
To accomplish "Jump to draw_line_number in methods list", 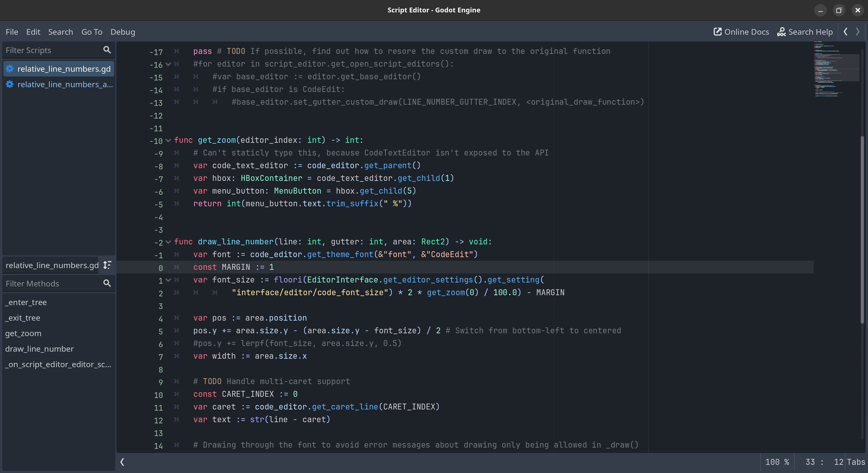I will [x=40, y=349].
